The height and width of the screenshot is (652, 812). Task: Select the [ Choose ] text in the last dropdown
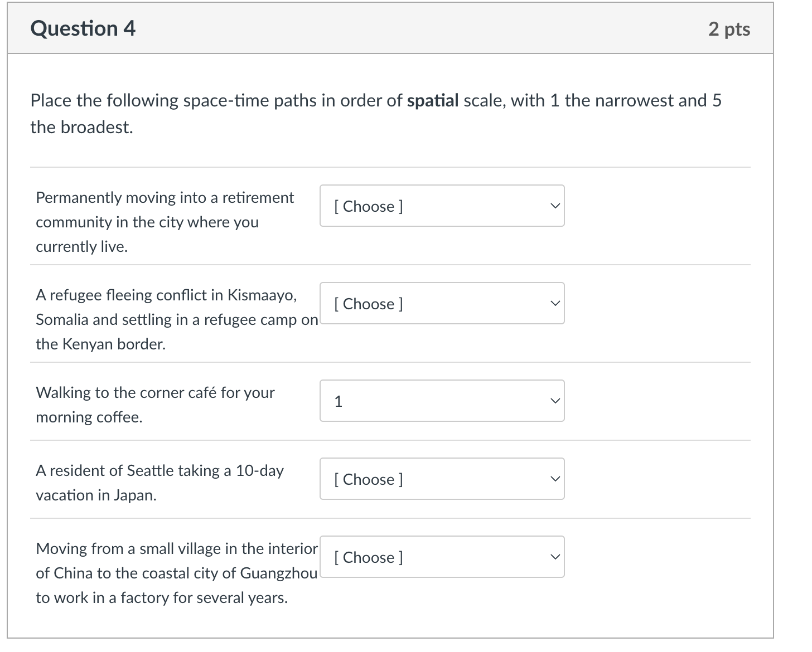[368, 557]
